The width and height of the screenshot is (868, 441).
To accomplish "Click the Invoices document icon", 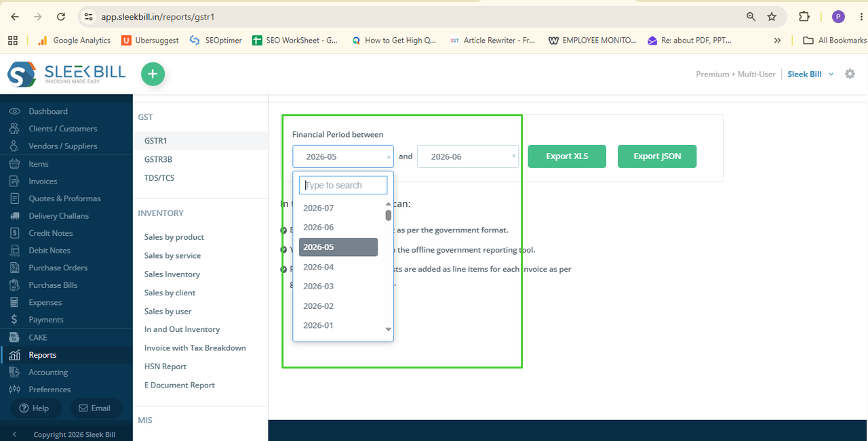I will [14, 181].
